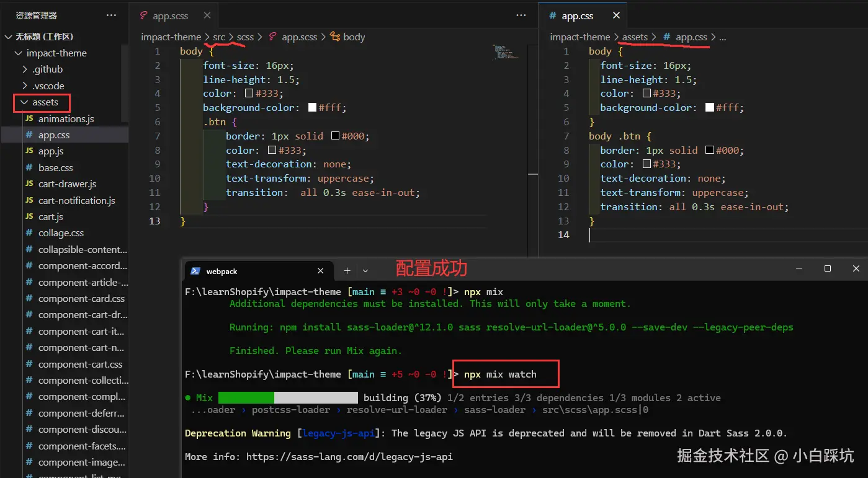Expand the .vscode folder
This screenshot has width=868, height=478.
coord(25,86)
